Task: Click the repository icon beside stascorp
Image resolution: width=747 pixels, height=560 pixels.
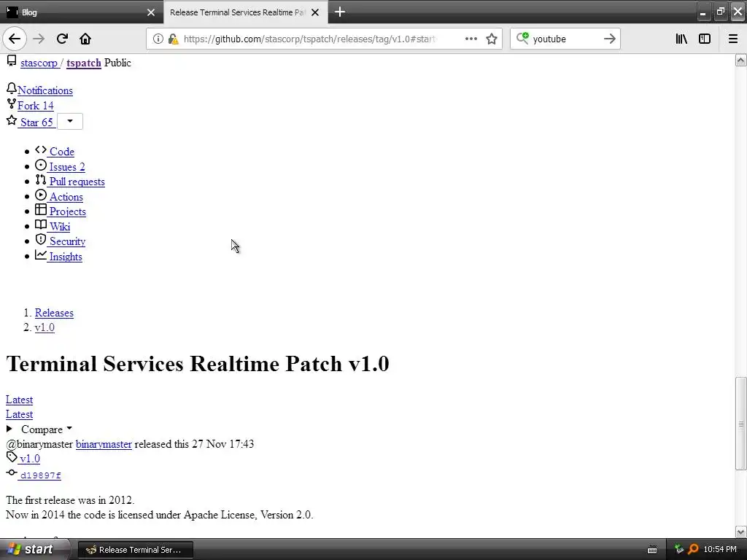Action: point(12,61)
